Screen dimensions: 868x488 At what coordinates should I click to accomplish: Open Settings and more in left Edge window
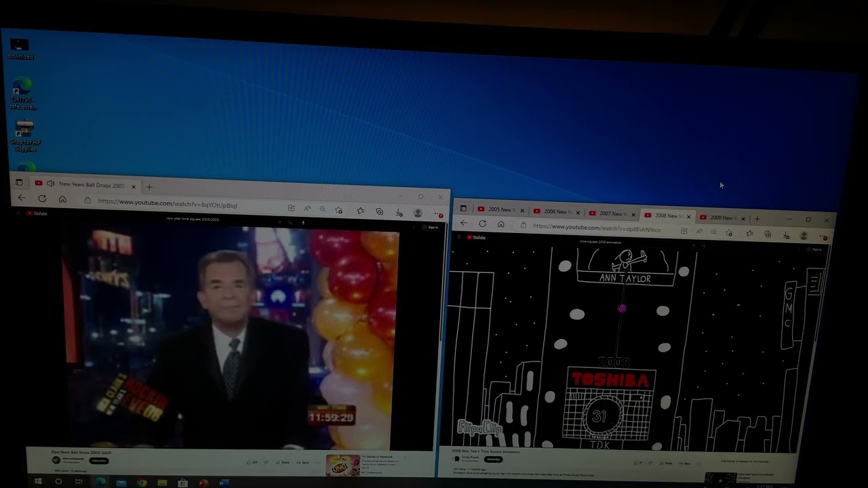(438, 213)
